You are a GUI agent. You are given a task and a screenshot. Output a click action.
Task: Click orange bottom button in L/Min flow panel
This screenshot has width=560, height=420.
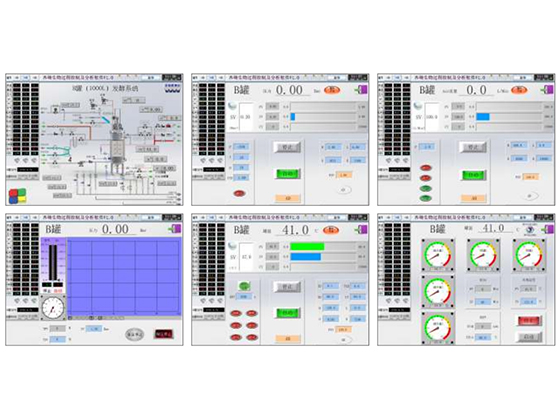click(x=474, y=199)
